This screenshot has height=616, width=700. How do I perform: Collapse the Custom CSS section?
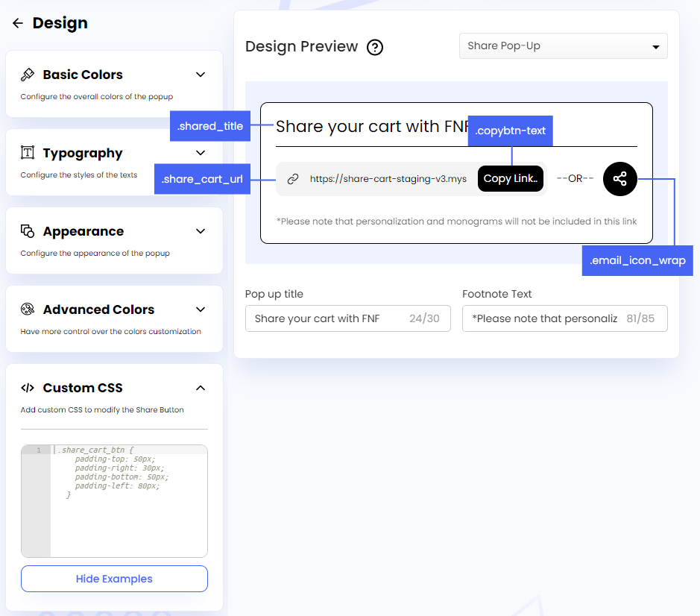click(x=200, y=387)
